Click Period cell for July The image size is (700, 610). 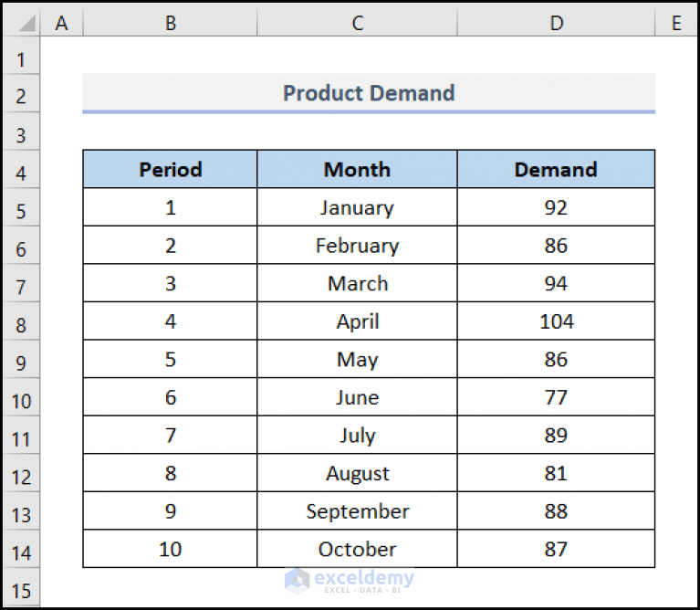[x=170, y=435]
